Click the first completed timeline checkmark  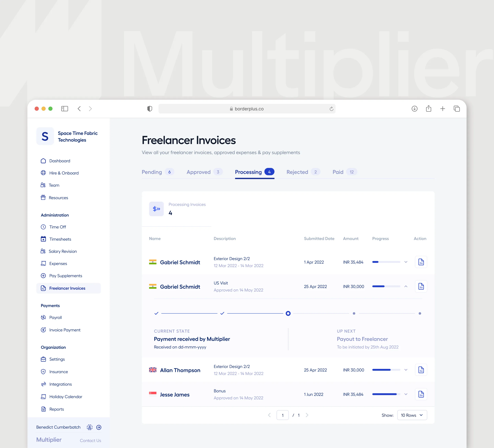156,313
